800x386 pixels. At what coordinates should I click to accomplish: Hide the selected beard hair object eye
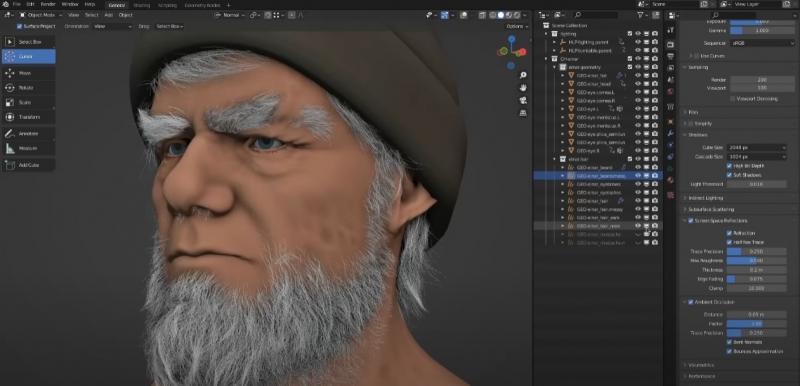(638, 175)
